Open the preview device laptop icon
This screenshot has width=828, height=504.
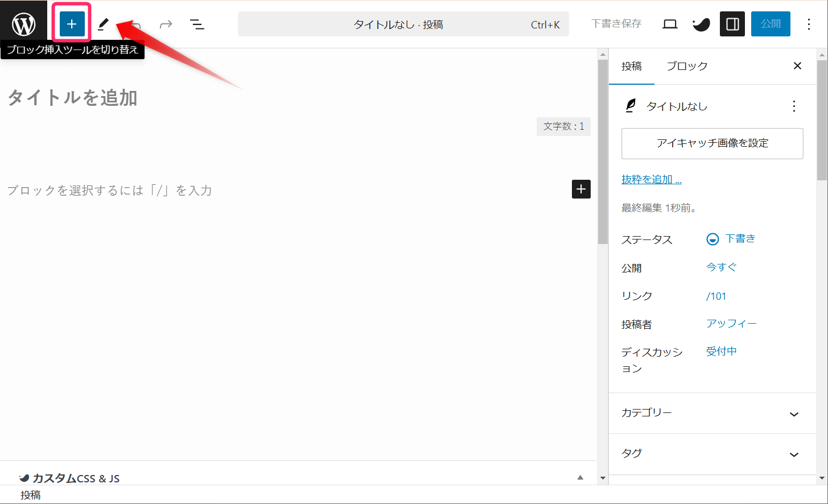(670, 24)
